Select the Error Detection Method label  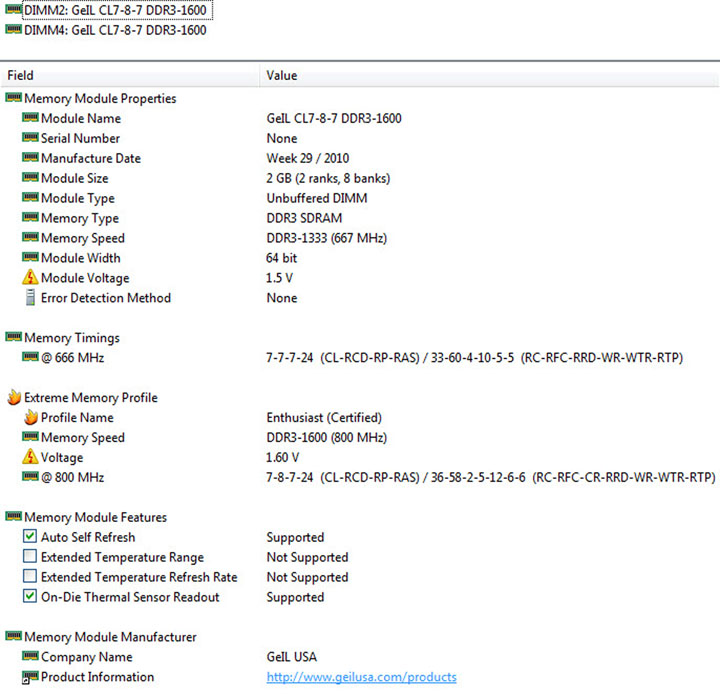click(x=106, y=298)
